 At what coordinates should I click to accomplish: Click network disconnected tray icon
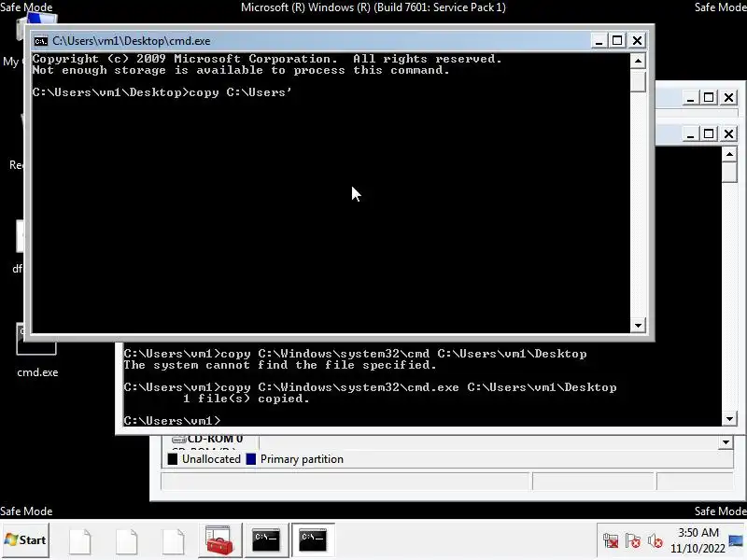[x=611, y=541]
